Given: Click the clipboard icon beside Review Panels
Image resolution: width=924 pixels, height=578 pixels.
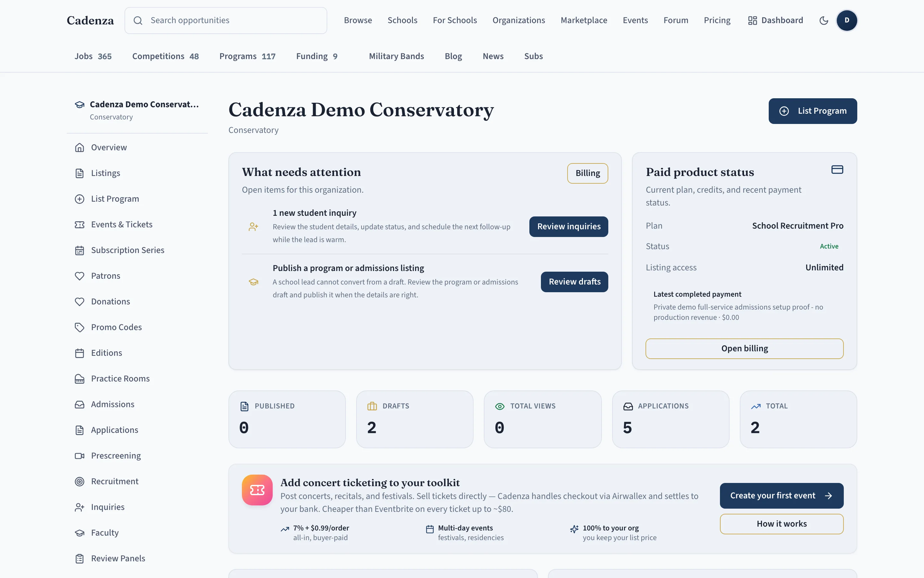Looking at the screenshot, I should point(80,558).
